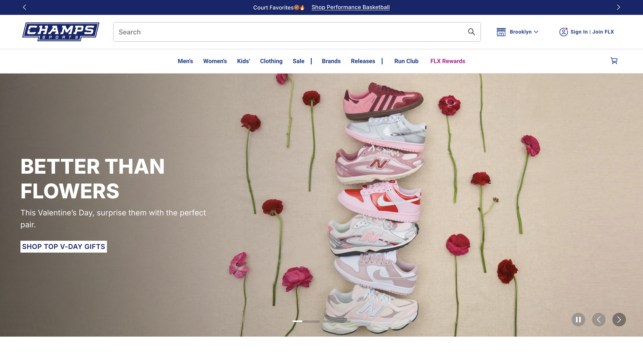Advance to next hero carousel slide
This screenshot has width=643, height=364.
coord(619,319)
